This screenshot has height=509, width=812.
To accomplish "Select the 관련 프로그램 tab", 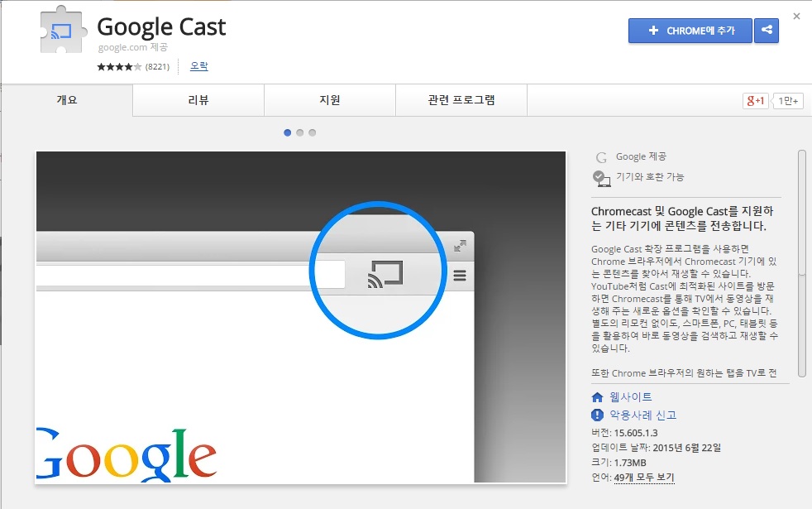I will tap(461, 98).
